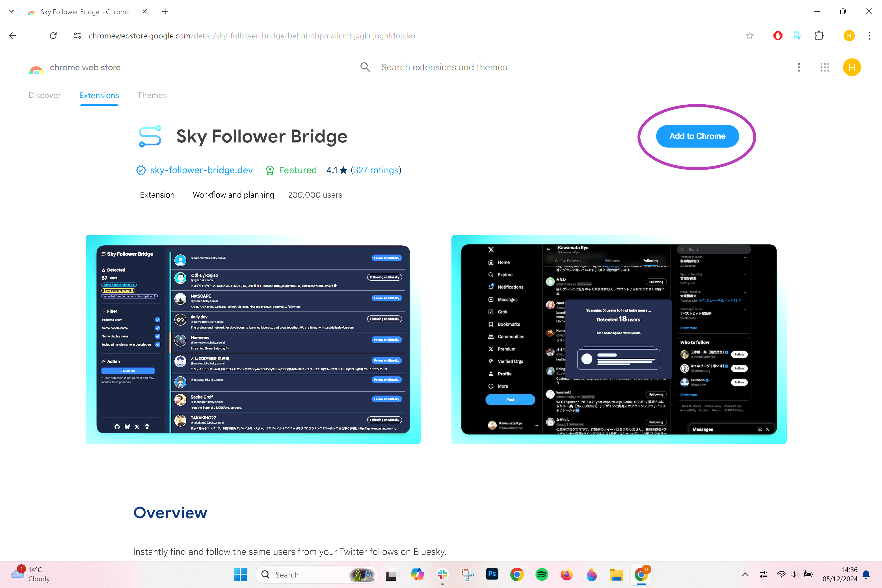This screenshot has width=882, height=588.
Task: Click the search magnifier icon in web store
Action: 365,67
